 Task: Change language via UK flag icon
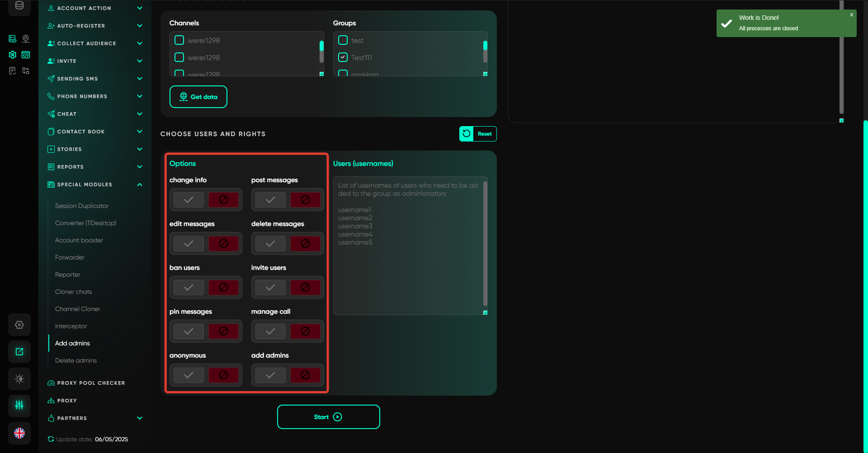click(x=19, y=433)
